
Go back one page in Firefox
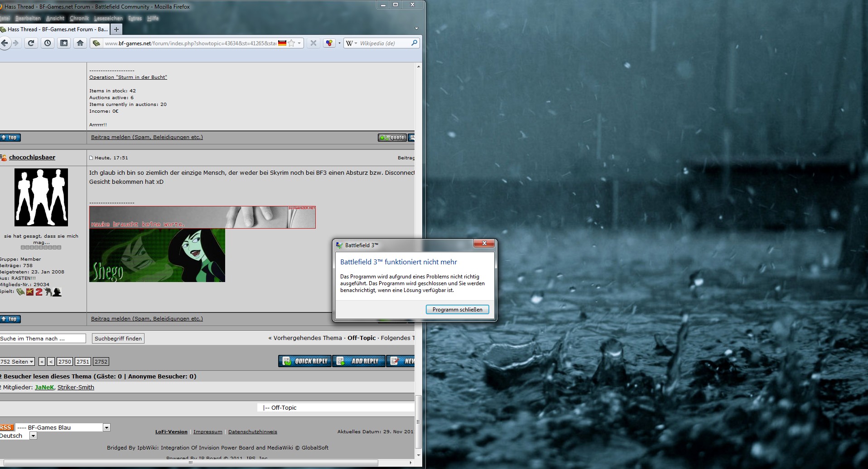(5, 43)
